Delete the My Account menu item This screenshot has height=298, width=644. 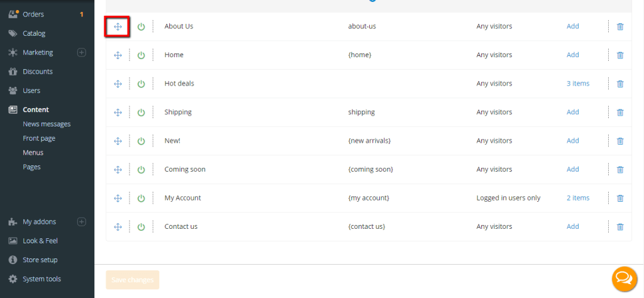(620, 198)
